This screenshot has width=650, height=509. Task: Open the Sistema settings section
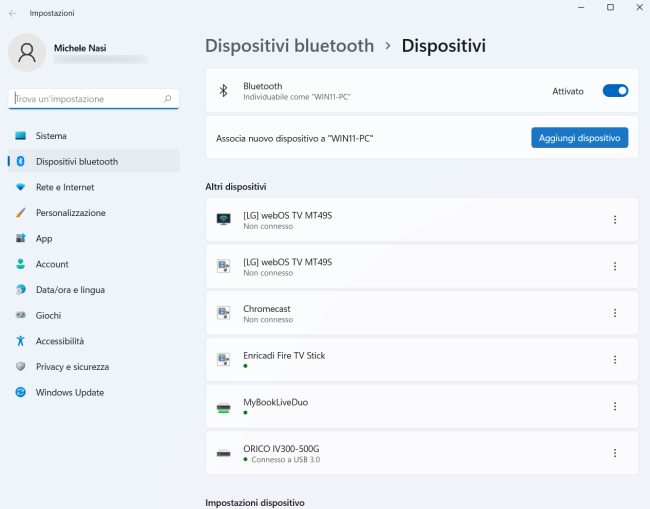click(x=94, y=136)
